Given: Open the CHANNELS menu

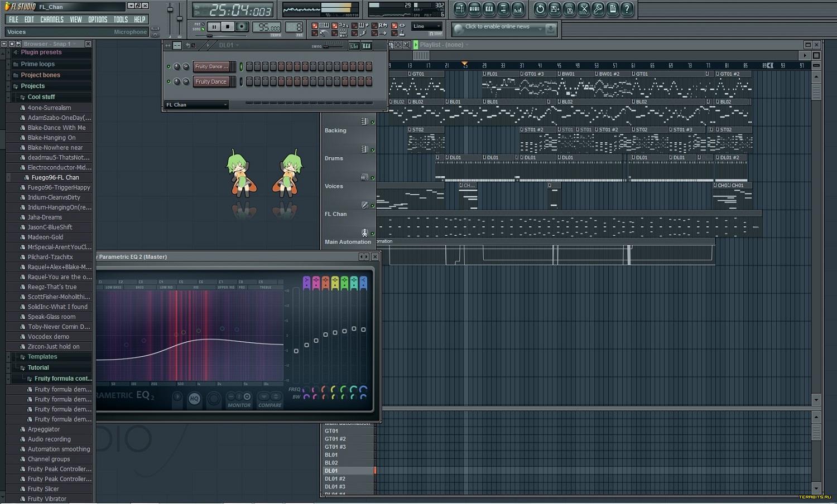Looking at the screenshot, I should click(52, 20).
